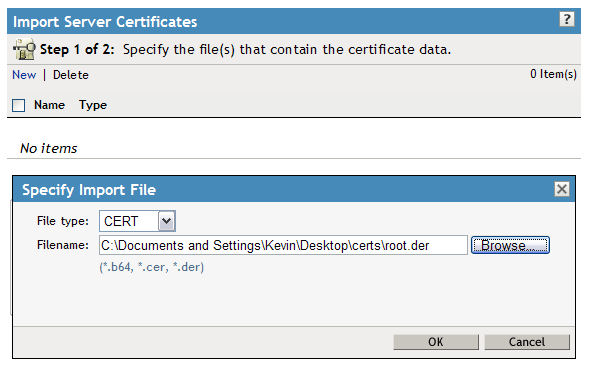This screenshot has width=589, height=383.
Task: Click the Browse button
Action: [510, 245]
